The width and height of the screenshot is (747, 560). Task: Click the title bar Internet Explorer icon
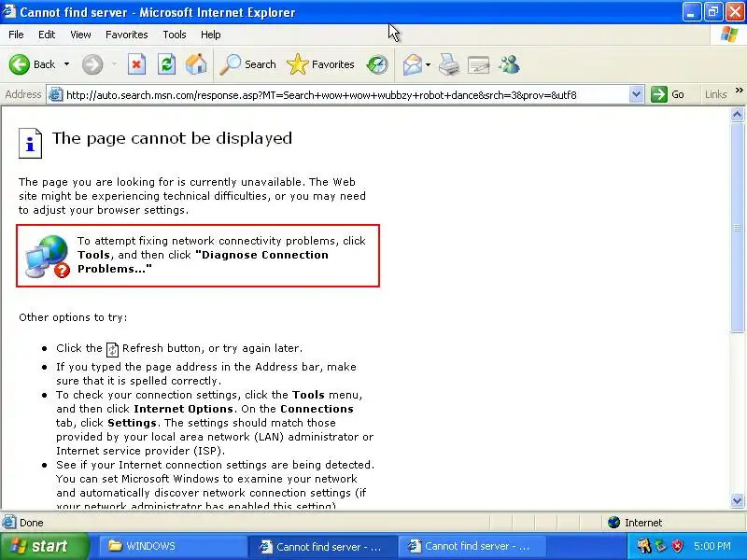coord(9,11)
